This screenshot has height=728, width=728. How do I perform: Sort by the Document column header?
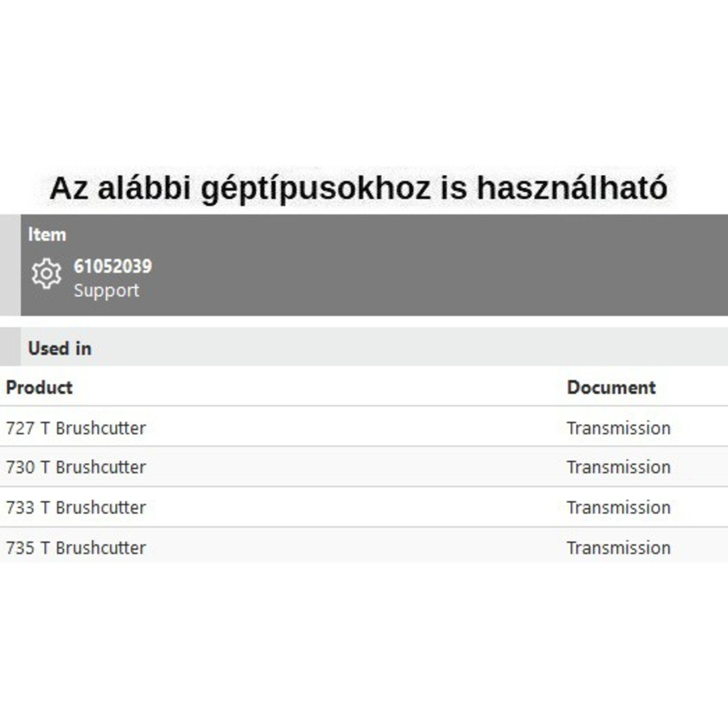point(611,388)
